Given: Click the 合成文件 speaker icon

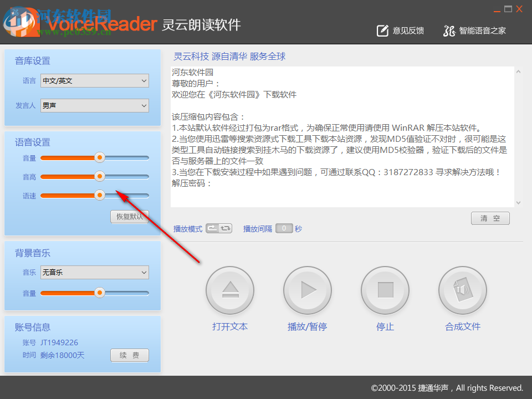Looking at the screenshot, I should (x=463, y=290).
